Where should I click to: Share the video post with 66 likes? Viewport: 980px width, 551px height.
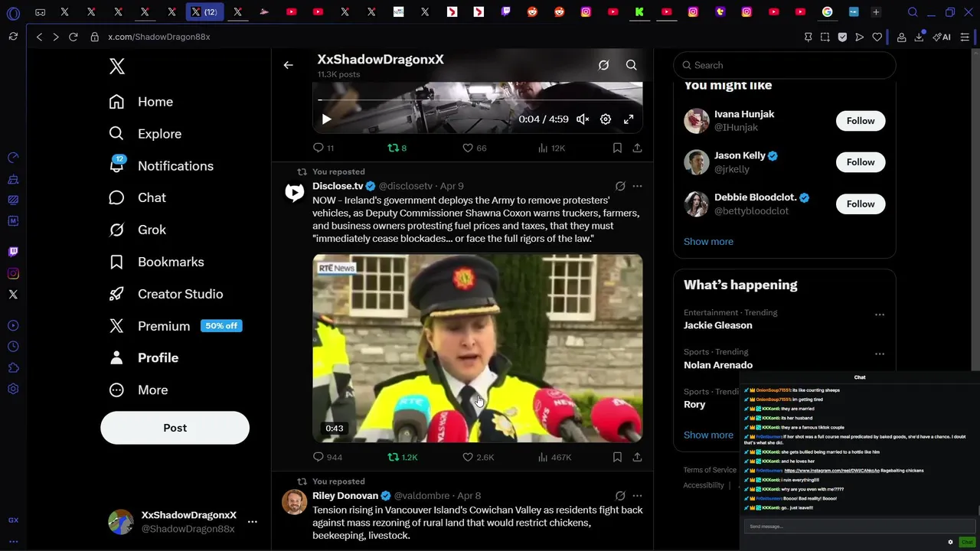tap(637, 148)
